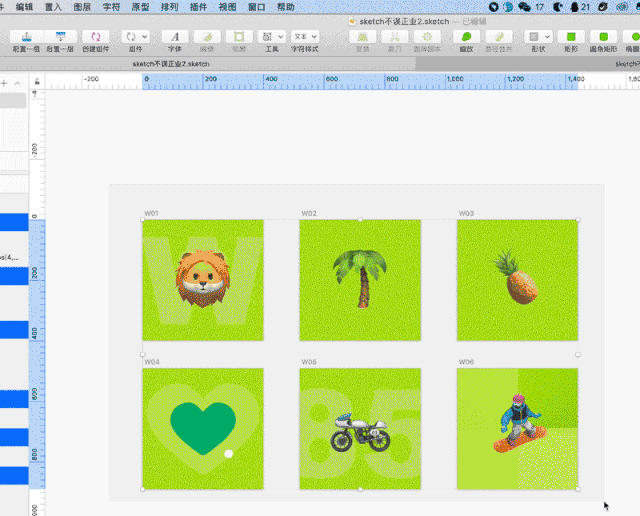Viewport: 640px width, 516px height.
Task: Collapse the pages list chevron
Action: coord(17,83)
